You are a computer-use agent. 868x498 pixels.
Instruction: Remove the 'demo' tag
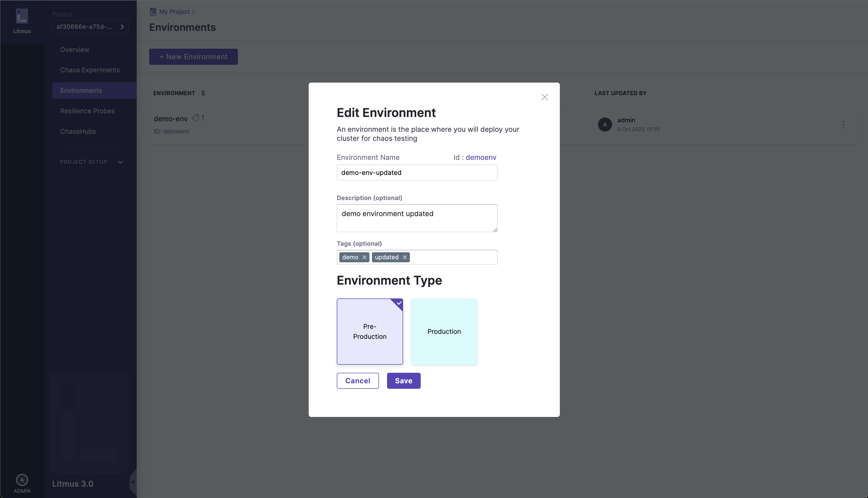[x=364, y=257]
